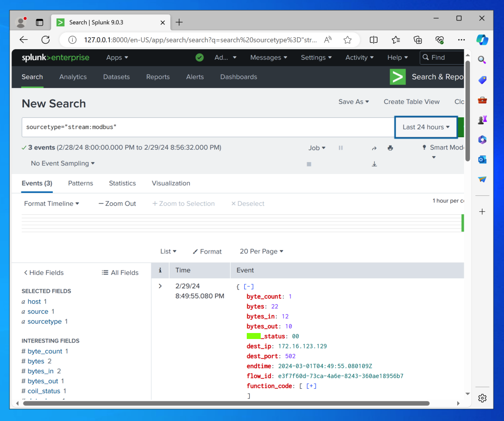Pause the search job
This screenshot has width=504, height=421.
[x=341, y=148]
